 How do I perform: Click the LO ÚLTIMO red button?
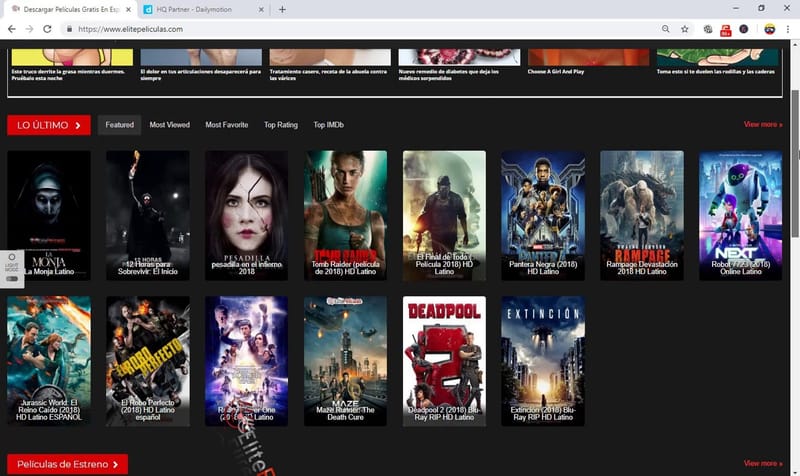coord(49,125)
